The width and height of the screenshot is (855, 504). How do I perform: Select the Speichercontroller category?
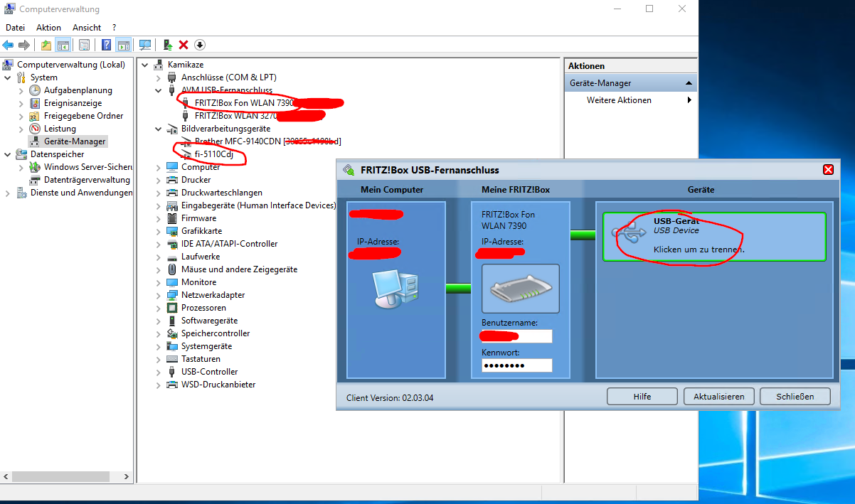tap(216, 333)
